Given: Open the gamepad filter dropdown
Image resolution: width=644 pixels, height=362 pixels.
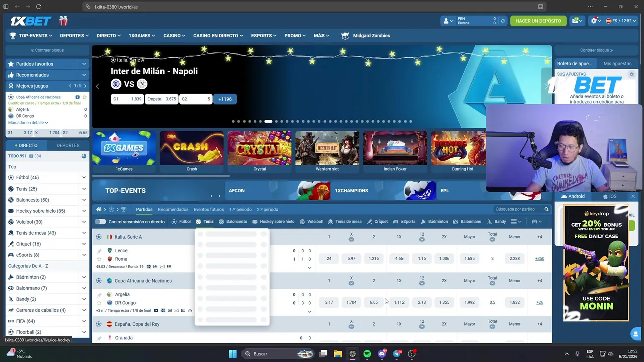Looking at the screenshot, I should click(537, 222).
